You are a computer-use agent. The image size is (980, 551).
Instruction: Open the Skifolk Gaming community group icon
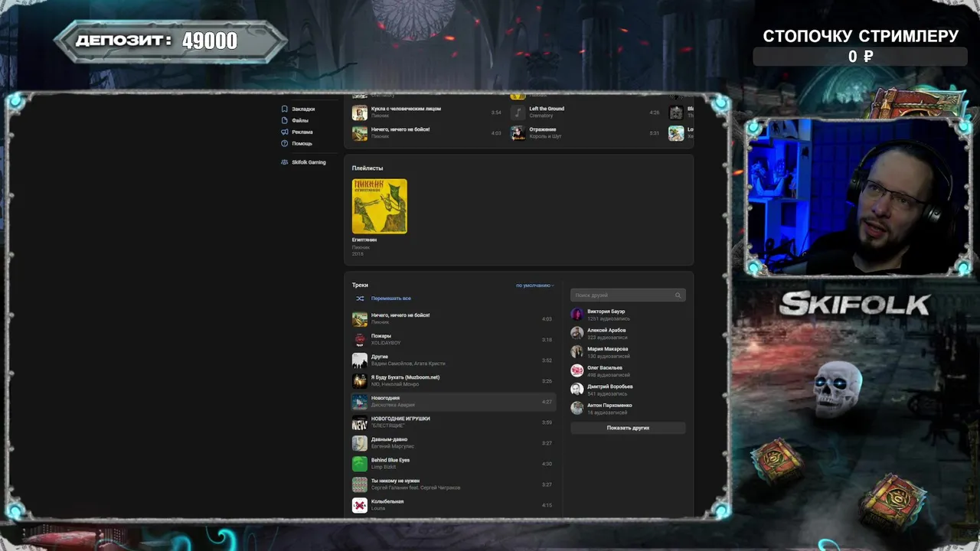point(285,162)
